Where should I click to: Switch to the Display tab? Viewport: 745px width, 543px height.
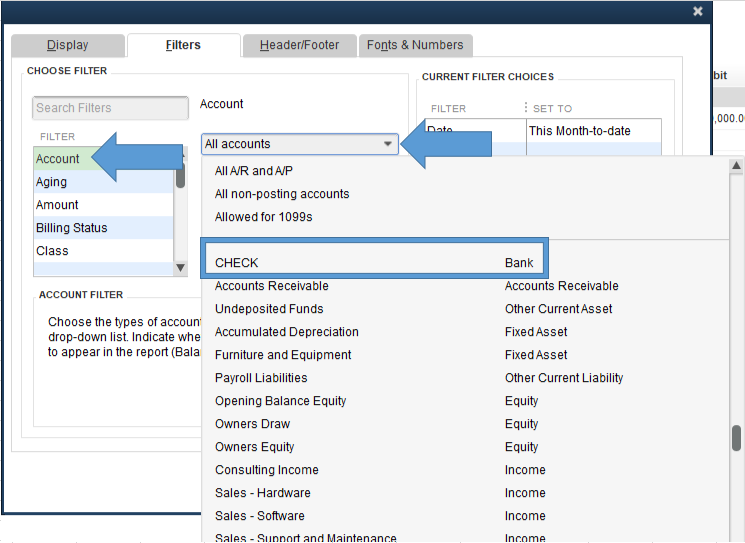click(68, 45)
